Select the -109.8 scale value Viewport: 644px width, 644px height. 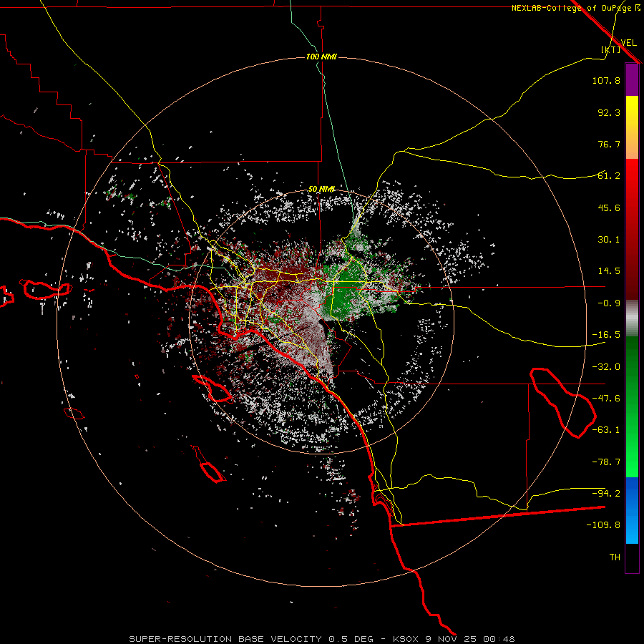click(603, 525)
